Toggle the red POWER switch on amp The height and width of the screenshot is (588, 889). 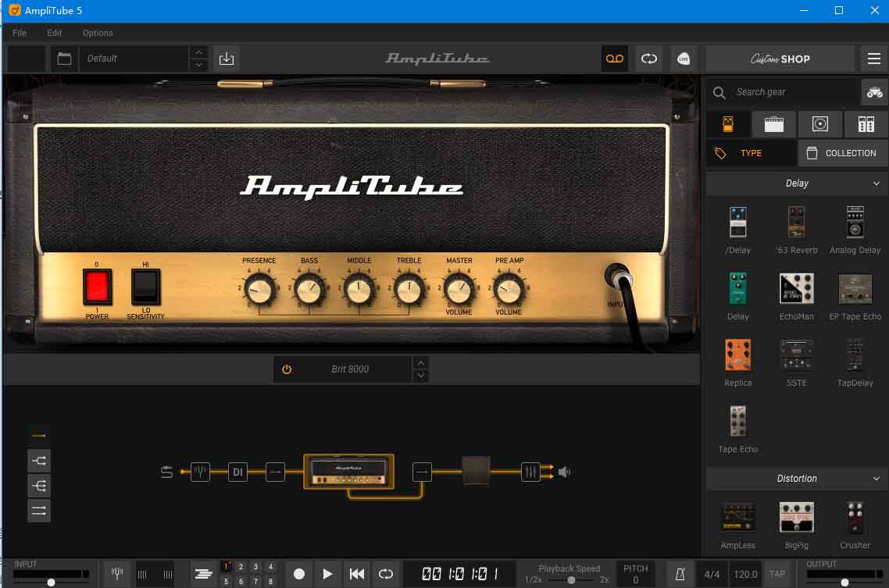tap(97, 287)
